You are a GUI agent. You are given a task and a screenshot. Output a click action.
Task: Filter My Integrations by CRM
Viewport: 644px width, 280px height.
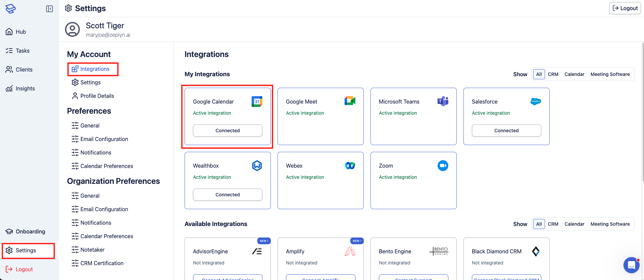click(x=553, y=74)
